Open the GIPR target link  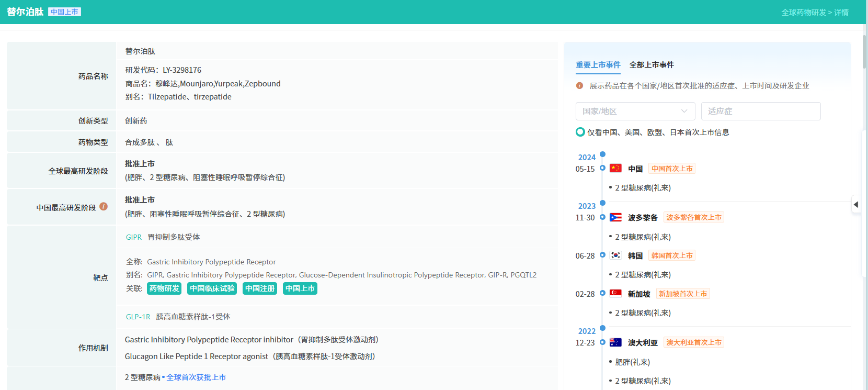click(134, 237)
